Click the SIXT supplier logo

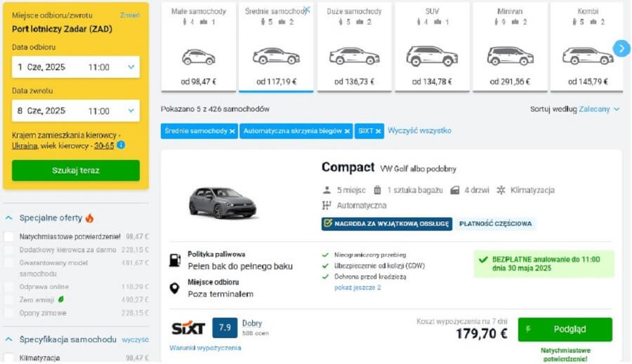click(x=188, y=328)
